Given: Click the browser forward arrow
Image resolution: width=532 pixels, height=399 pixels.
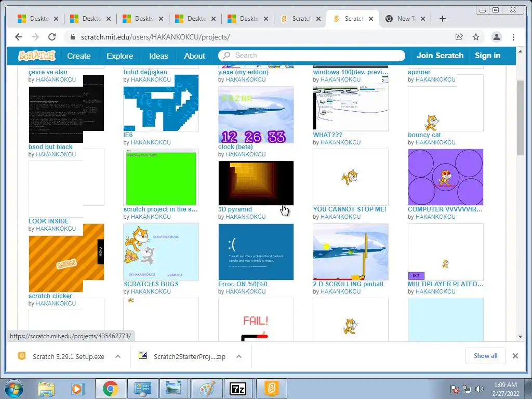Looking at the screenshot, I should [35, 37].
